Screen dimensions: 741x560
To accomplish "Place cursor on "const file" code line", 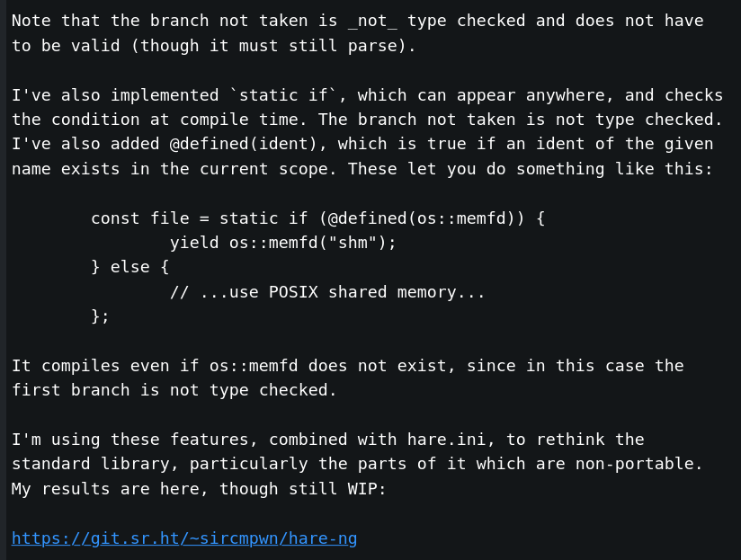I will [x=318, y=218].
